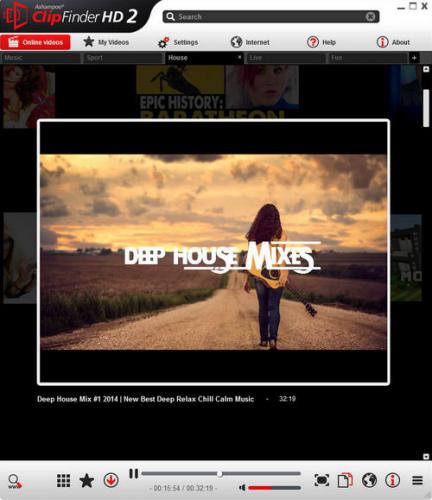Show the thumbnail grid view
The image size is (432, 500).
[63, 481]
